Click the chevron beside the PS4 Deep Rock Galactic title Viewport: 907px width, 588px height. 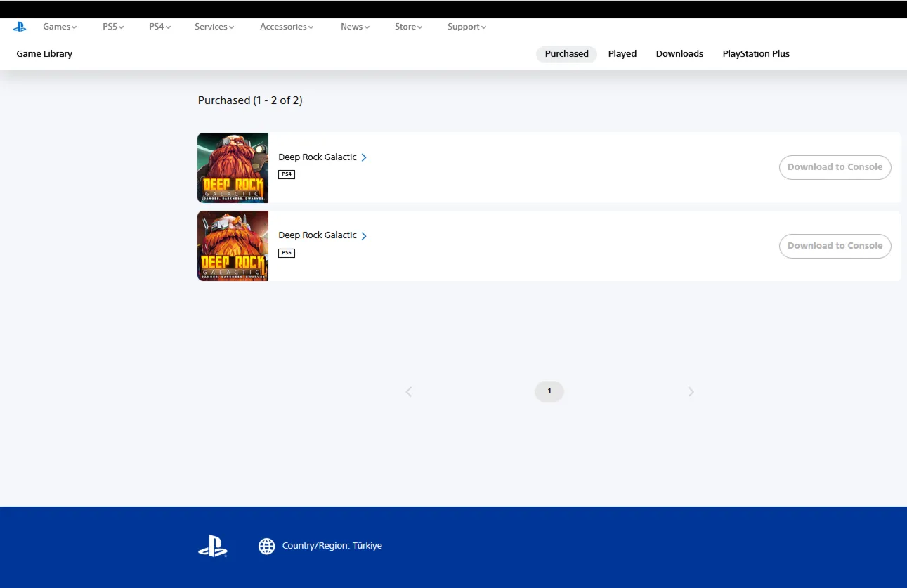click(364, 157)
